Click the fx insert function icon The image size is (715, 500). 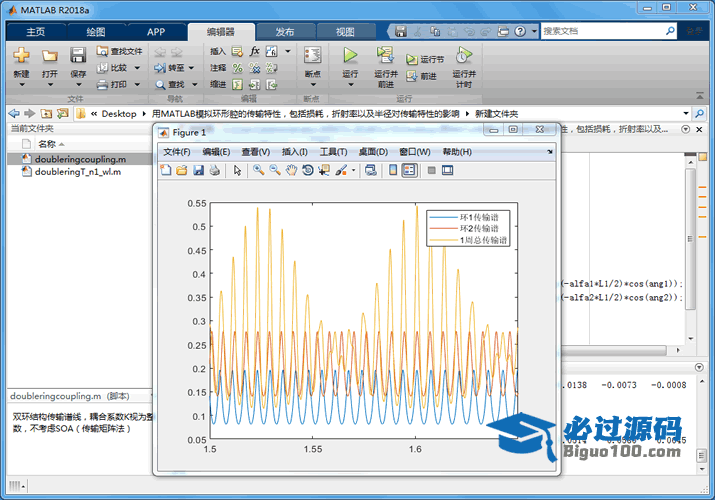coord(254,52)
